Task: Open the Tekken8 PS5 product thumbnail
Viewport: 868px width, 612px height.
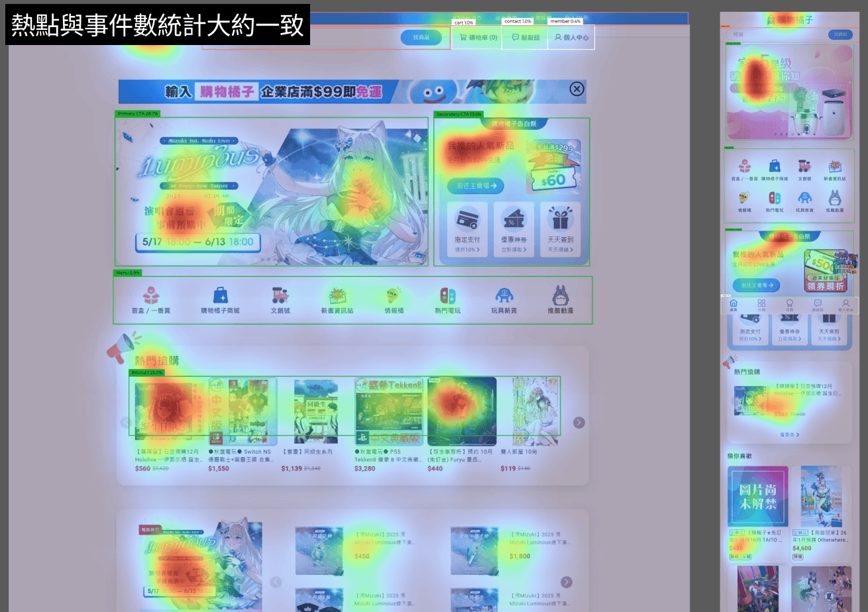Action: click(389, 411)
